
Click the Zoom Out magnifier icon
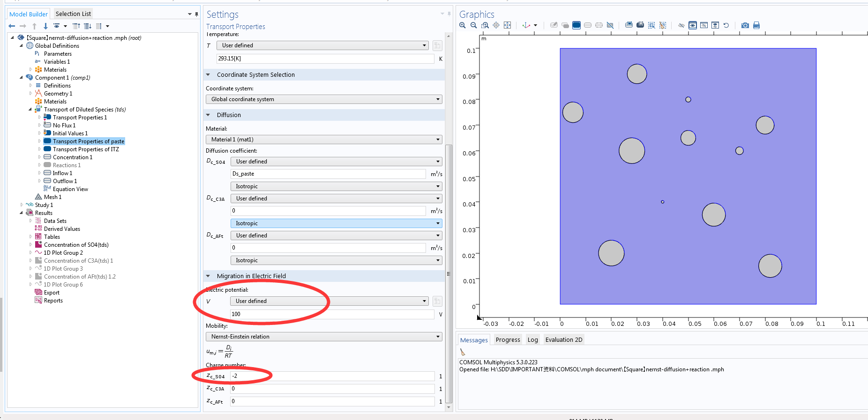(x=473, y=25)
